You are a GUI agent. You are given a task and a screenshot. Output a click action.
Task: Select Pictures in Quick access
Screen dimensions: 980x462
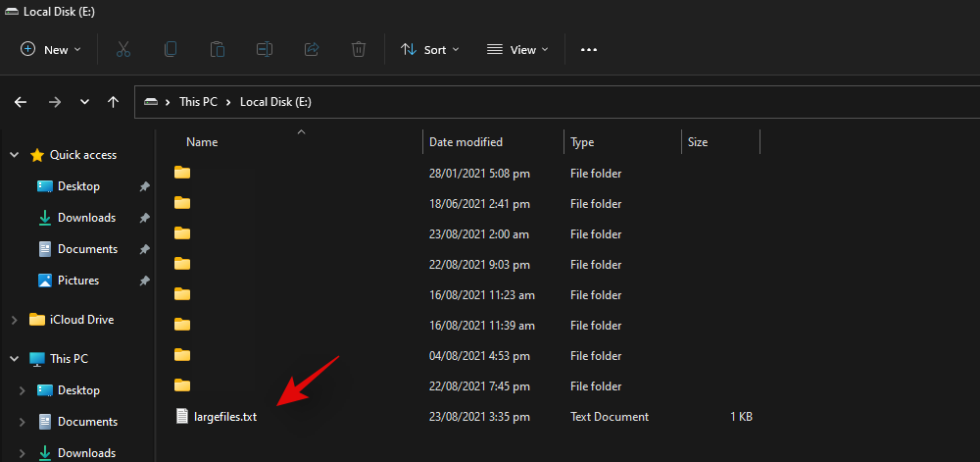(78, 281)
